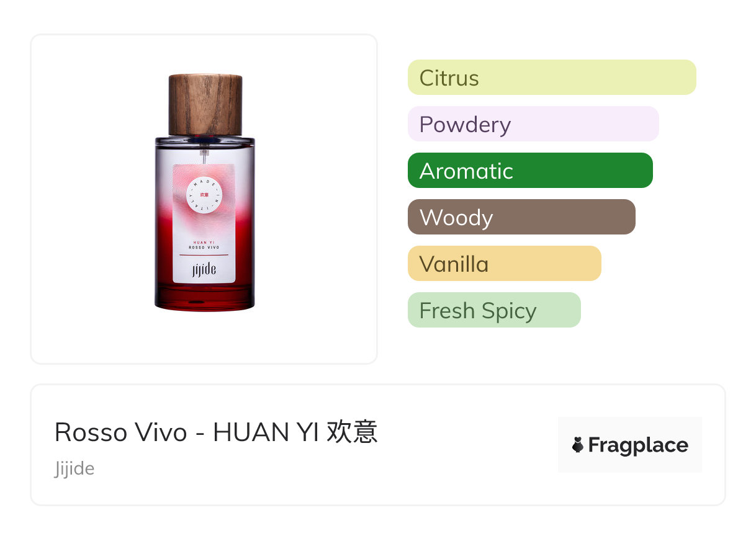Select the Fresh Spicy accord bar

[x=494, y=310]
